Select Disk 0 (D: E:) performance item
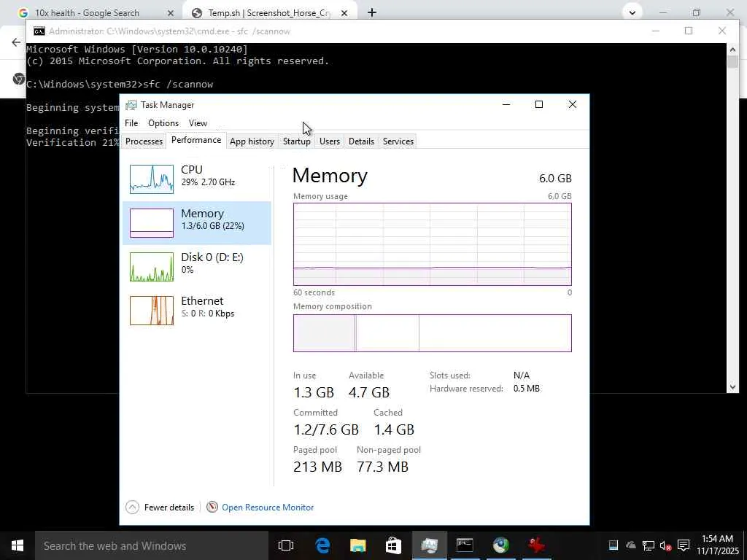 coord(197,267)
